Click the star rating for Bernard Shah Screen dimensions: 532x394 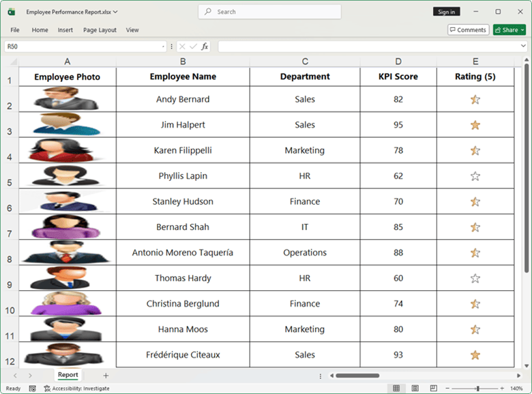(x=475, y=227)
